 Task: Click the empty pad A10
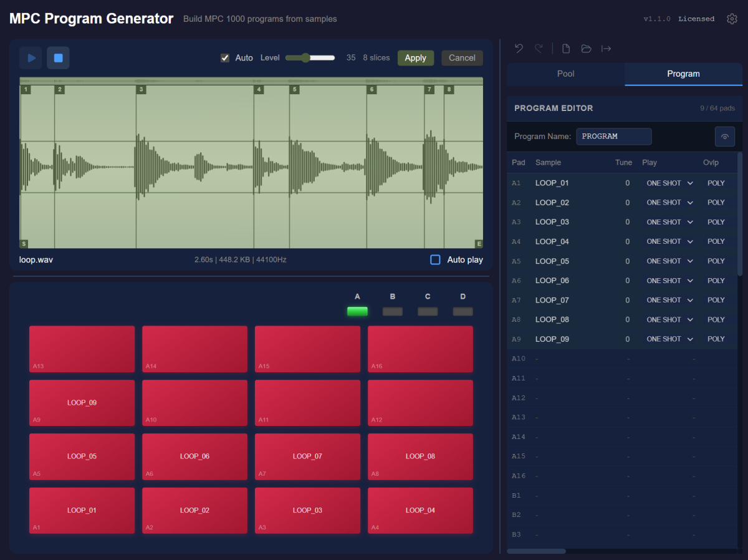point(194,403)
